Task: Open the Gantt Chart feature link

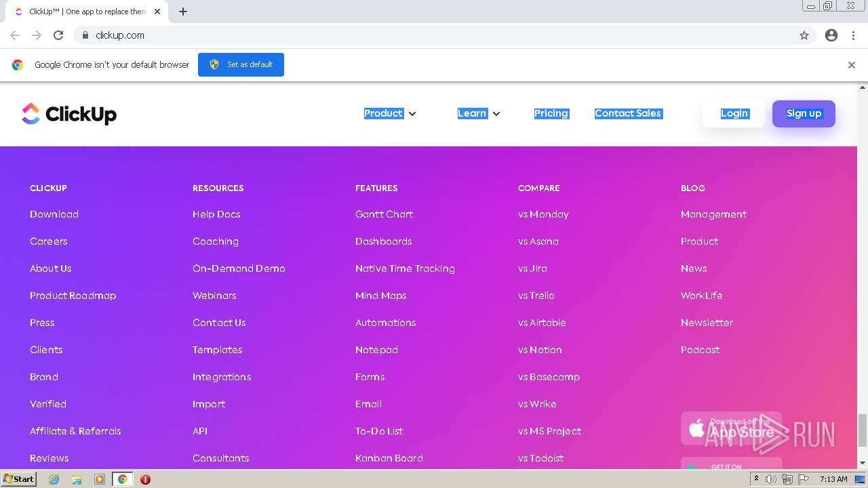Action: click(384, 214)
